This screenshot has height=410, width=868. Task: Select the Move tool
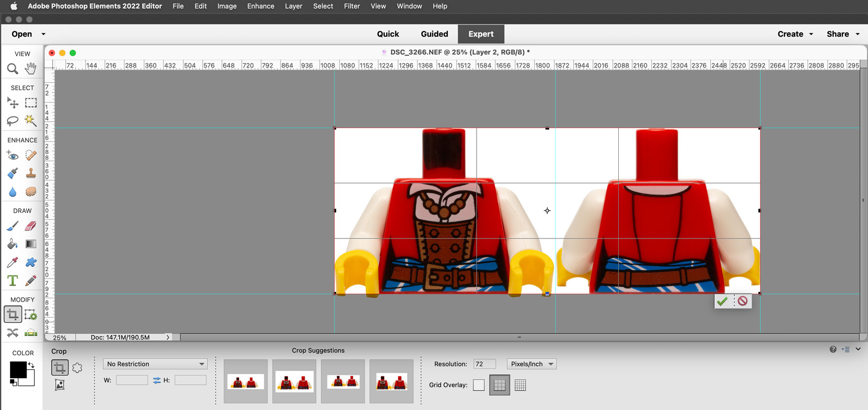coord(13,103)
